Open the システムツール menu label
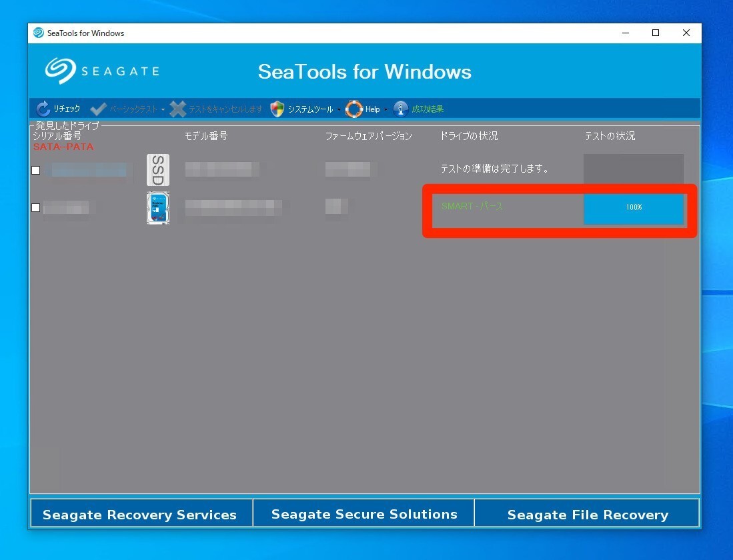Screen dimensions: 733x560 [310, 109]
